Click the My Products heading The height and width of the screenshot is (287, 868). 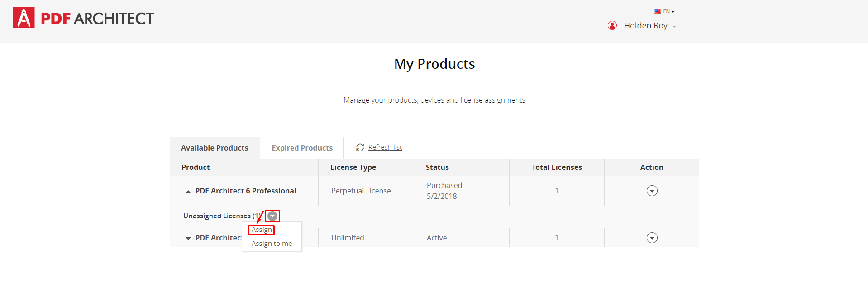click(x=434, y=64)
